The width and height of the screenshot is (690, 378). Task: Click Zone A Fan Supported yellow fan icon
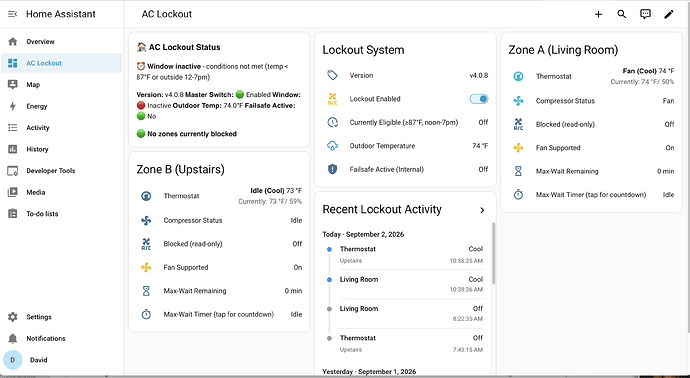click(x=518, y=148)
